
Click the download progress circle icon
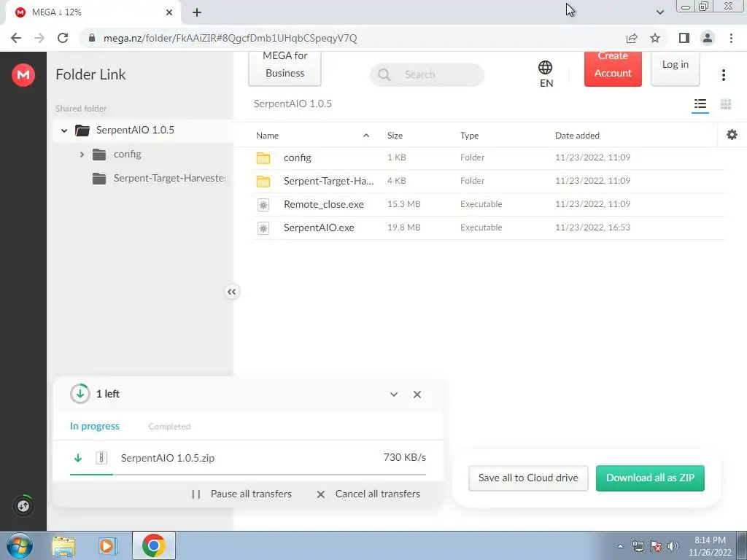coord(80,394)
